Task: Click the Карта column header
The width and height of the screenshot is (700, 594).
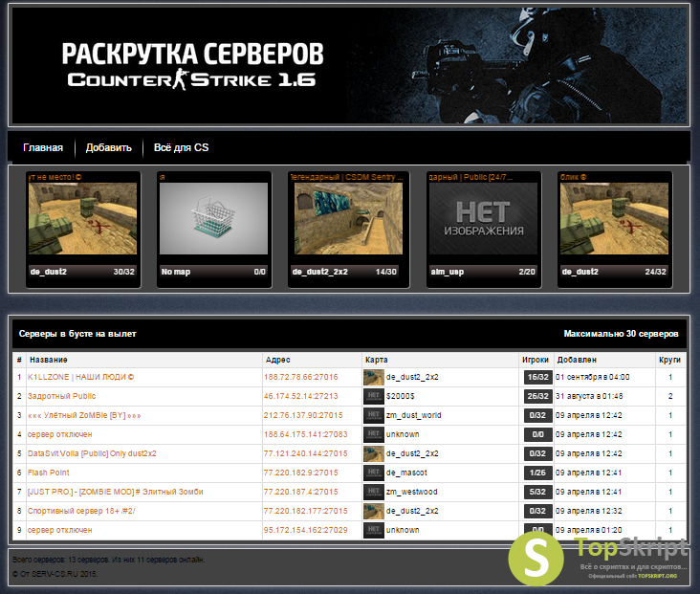Action: 377,360
